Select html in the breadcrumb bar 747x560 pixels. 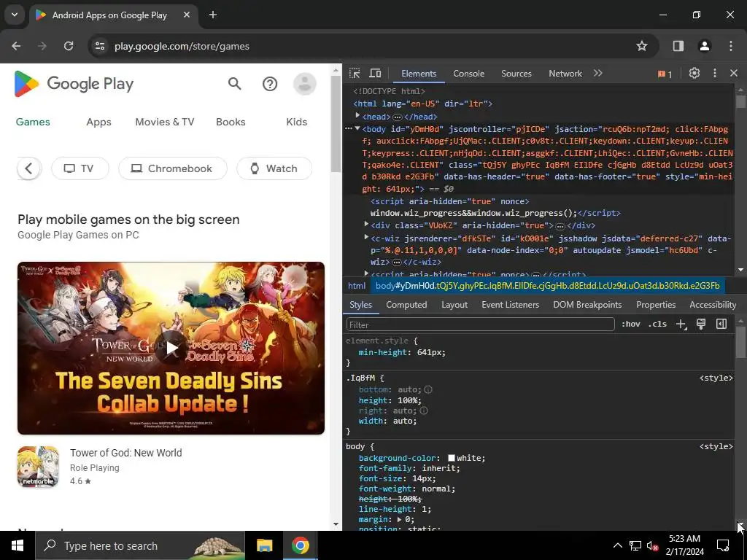[356, 286]
